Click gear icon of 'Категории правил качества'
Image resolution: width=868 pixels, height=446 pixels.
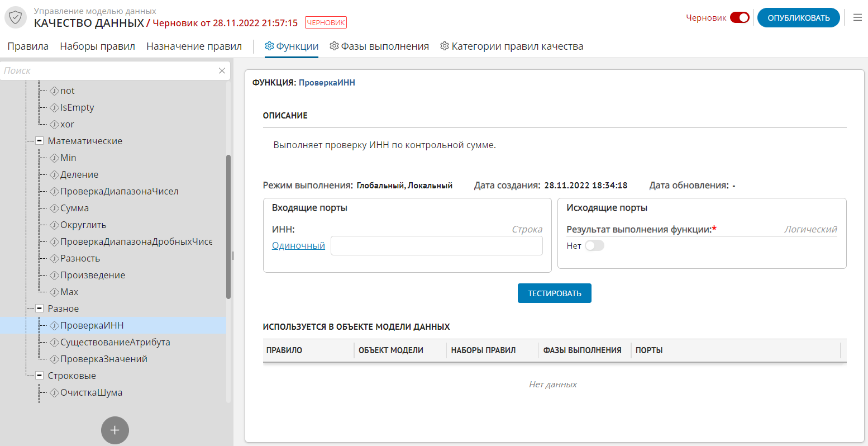coord(445,46)
